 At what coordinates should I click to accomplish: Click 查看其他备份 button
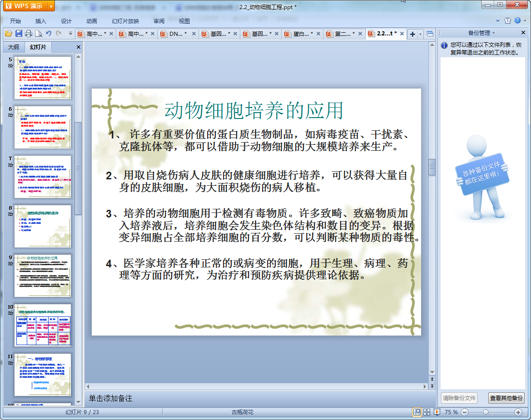506,398
